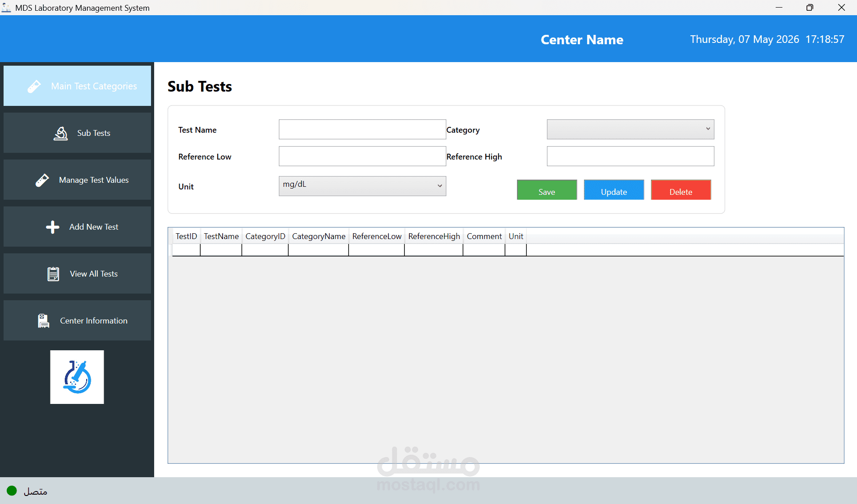Click the green connection status indicator
Viewport: 857px width, 504px height.
pyautogui.click(x=12, y=491)
